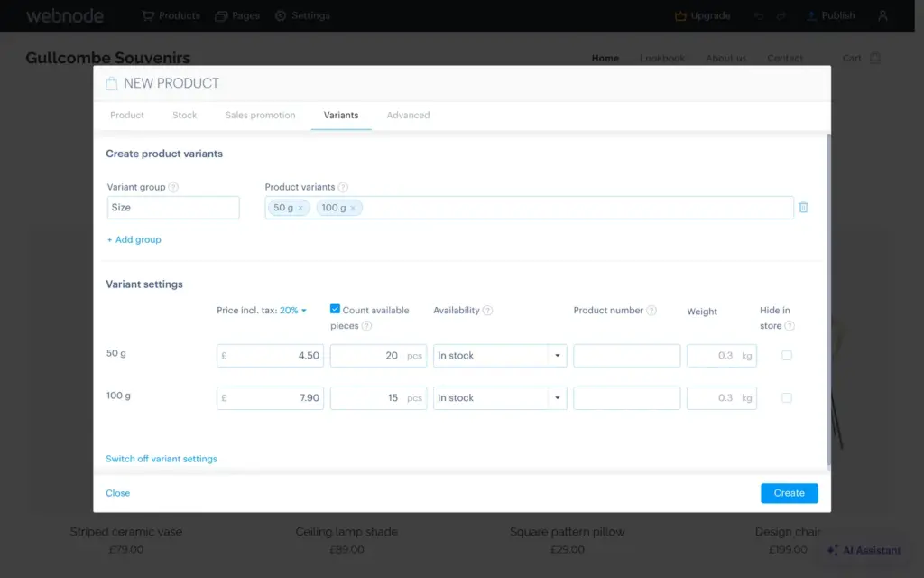Open the tax rate 20% dropdown
The width and height of the screenshot is (924, 578).
293,311
